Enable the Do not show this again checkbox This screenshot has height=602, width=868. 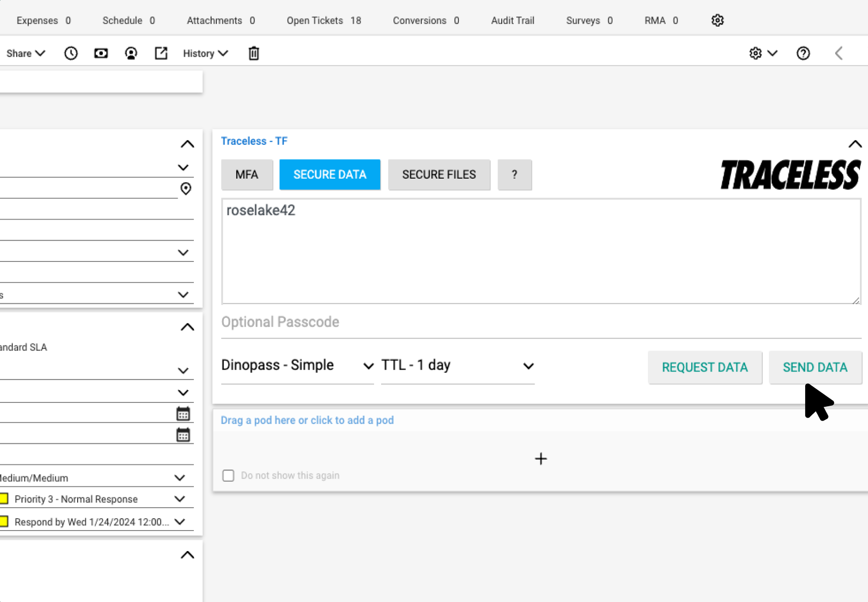(228, 475)
